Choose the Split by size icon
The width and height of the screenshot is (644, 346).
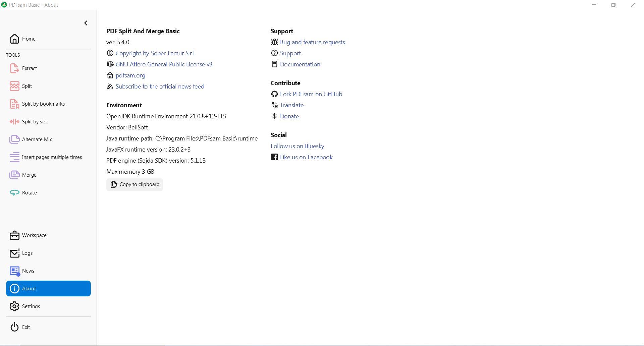tap(14, 122)
